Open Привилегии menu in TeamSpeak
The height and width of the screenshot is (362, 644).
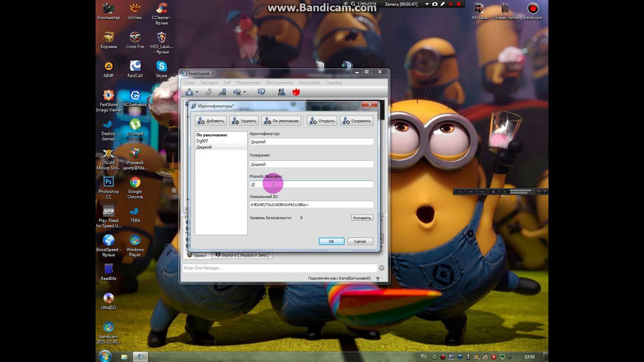click(x=248, y=82)
